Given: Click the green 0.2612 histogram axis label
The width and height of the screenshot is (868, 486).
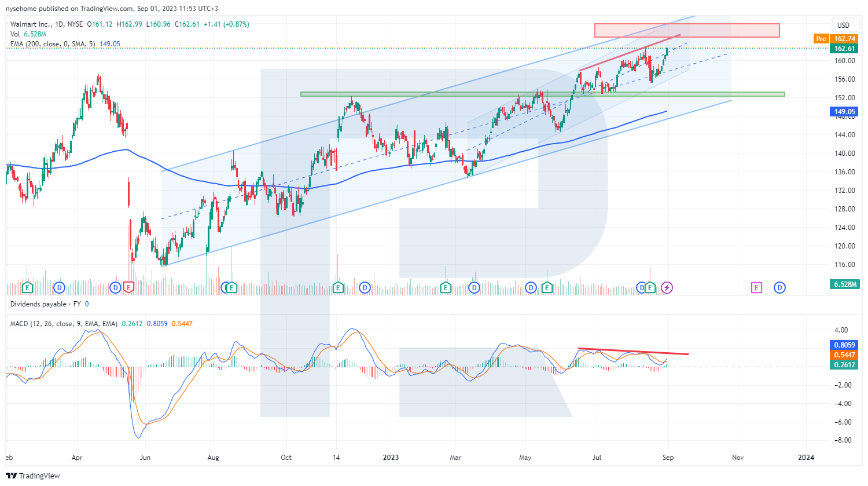Looking at the screenshot, I should click(844, 365).
